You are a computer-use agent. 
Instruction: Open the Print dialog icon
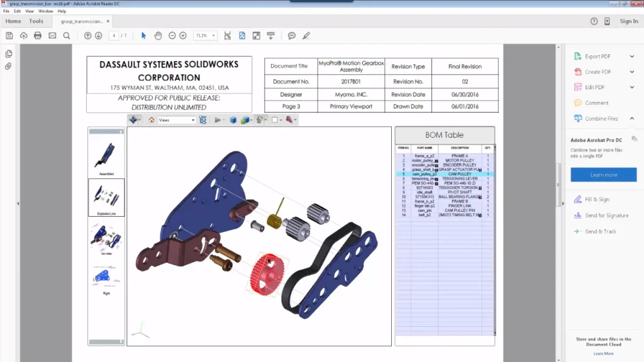(x=38, y=36)
